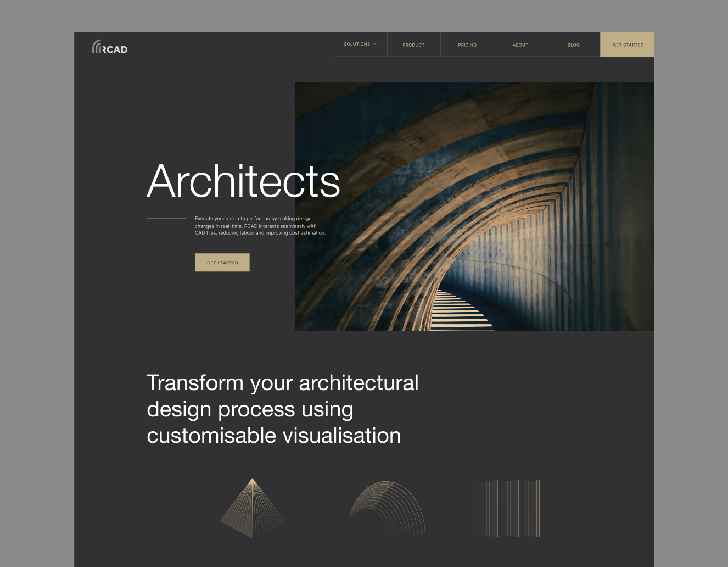Screen dimensions: 728x567
Task: Open the Pricing nav item
Action: coord(467,45)
